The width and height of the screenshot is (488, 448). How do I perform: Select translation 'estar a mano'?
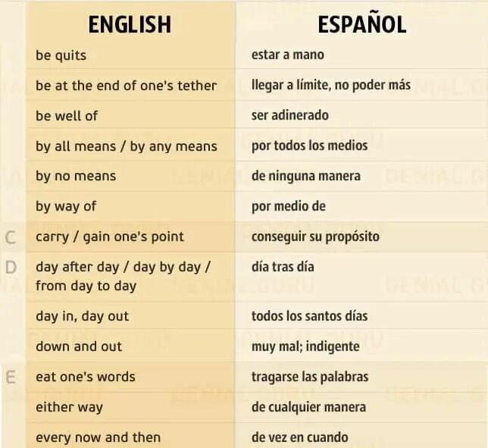point(288,55)
